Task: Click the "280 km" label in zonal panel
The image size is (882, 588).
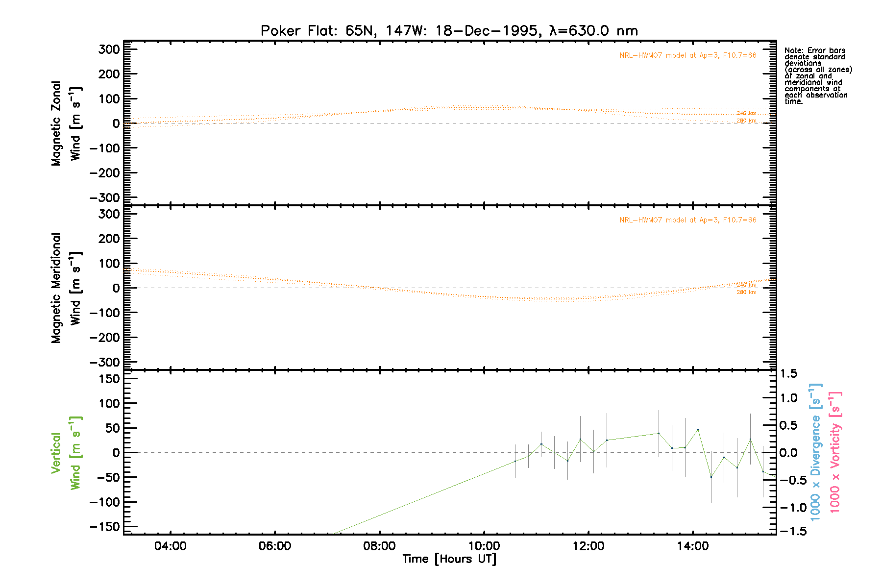Action: pos(746,121)
